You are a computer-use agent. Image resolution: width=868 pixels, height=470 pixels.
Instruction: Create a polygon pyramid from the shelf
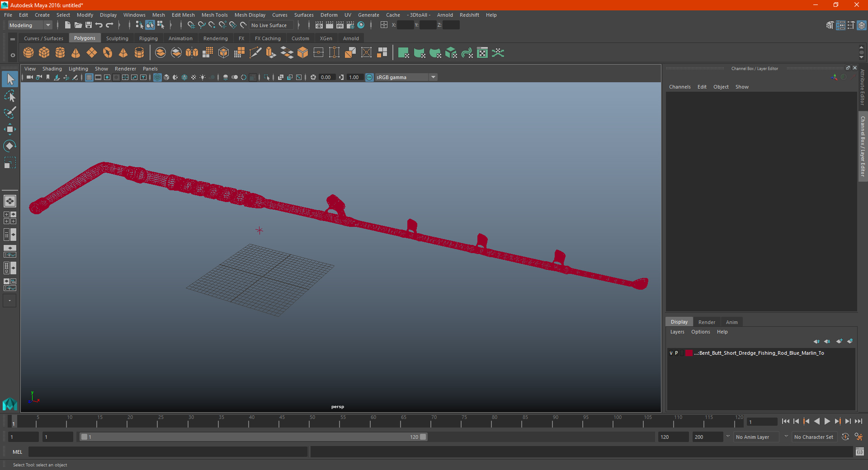pyautogui.click(x=123, y=53)
